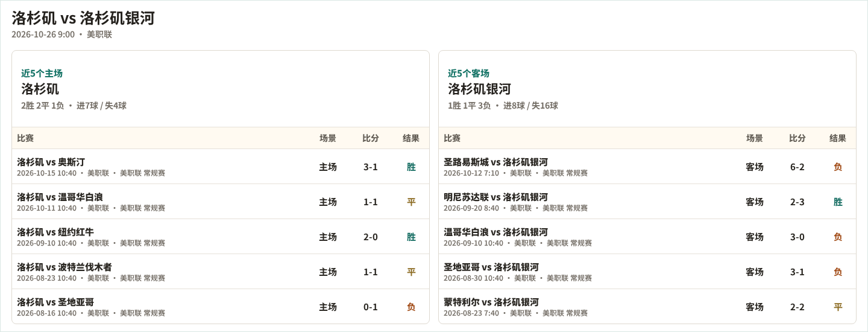868x332 pixels.
Task: Click the 结果 column header in away table
Action: [838, 138]
